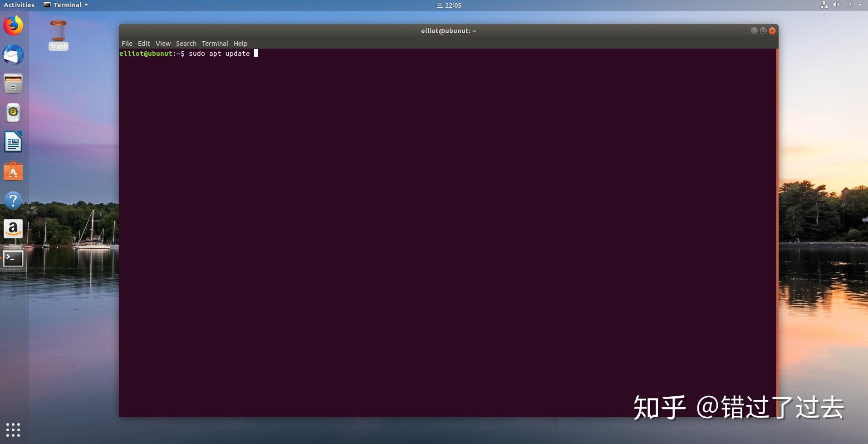Click the wired network indicator icon

coord(824,5)
